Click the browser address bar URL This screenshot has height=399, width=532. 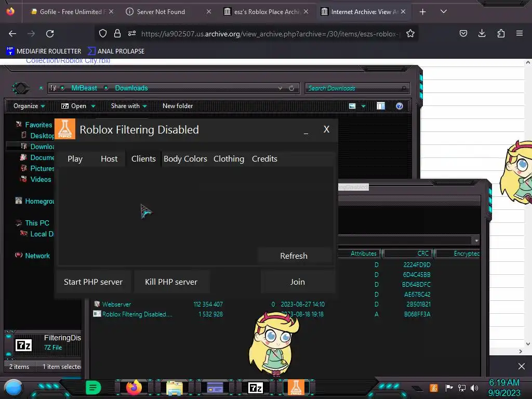click(x=270, y=34)
